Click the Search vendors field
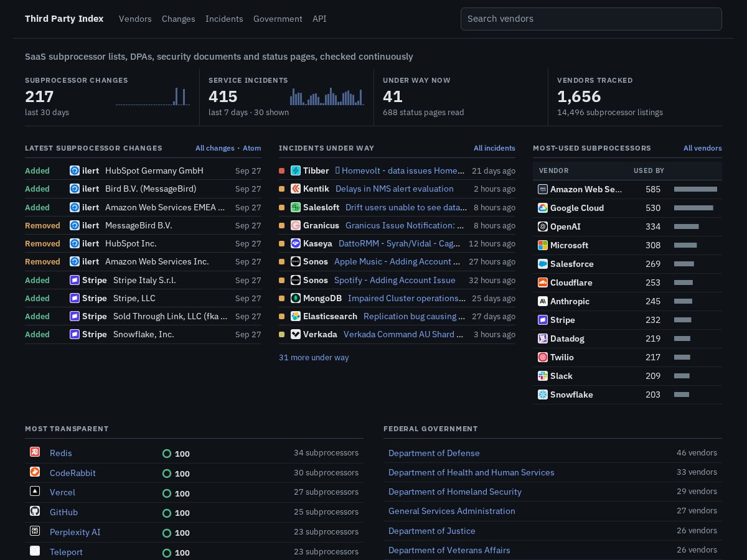 [591, 19]
